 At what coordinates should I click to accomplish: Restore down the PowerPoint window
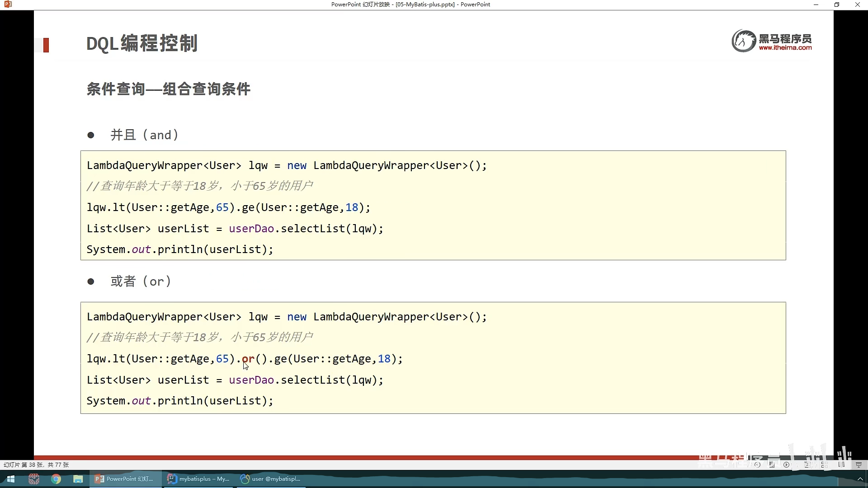pyautogui.click(x=836, y=5)
